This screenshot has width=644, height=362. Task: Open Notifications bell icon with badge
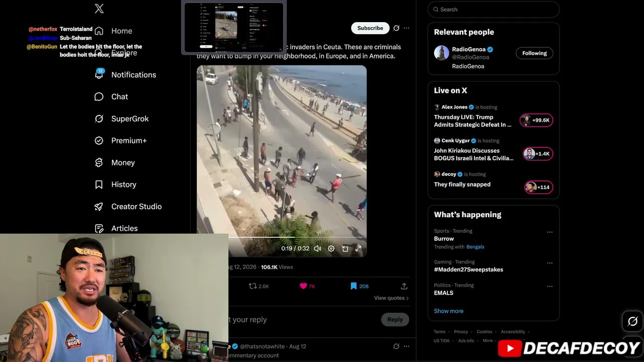tap(99, 74)
